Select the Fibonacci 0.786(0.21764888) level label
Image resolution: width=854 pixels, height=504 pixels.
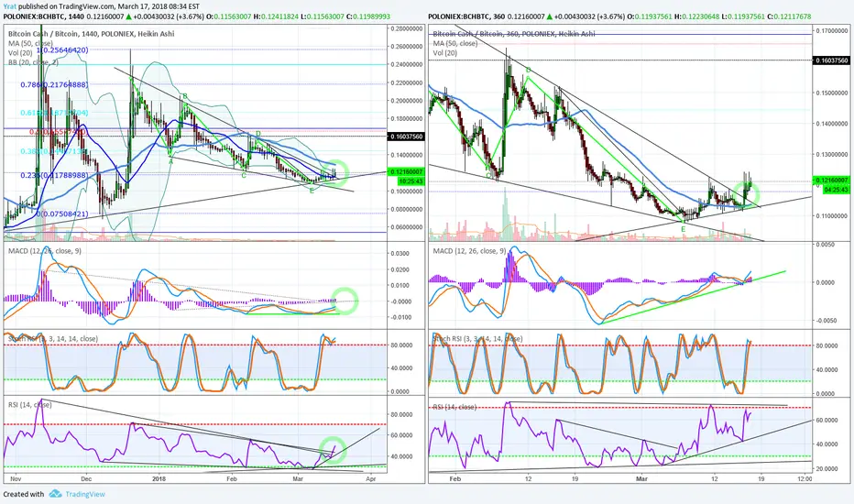coord(54,84)
